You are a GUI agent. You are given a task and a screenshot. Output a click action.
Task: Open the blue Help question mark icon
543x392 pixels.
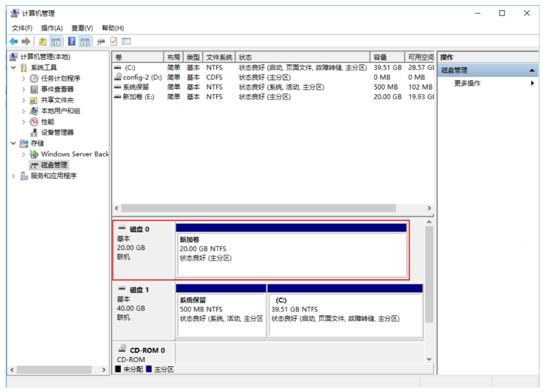click(72, 42)
